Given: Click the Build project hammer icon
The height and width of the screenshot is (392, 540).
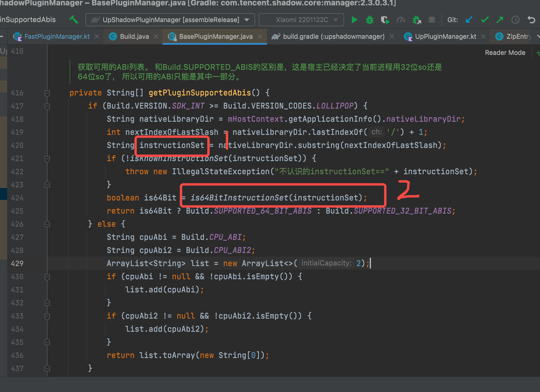Looking at the screenshot, I should point(74,20).
